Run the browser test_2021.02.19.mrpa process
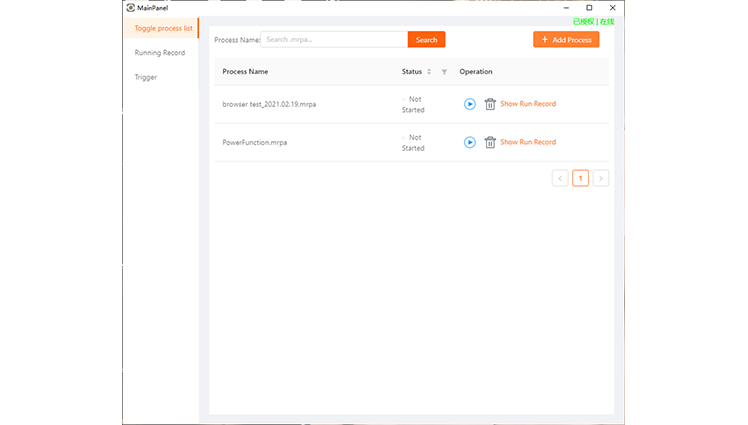This screenshot has width=748, height=425. click(470, 104)
